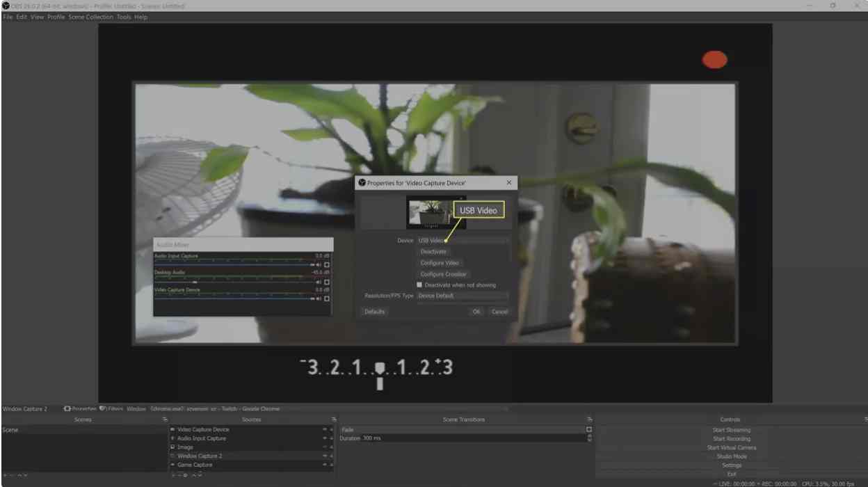The width and height of the screenshot is (868, 487).
Task: Click the Exit button in Controls
Action: click(x=732, y=474)
